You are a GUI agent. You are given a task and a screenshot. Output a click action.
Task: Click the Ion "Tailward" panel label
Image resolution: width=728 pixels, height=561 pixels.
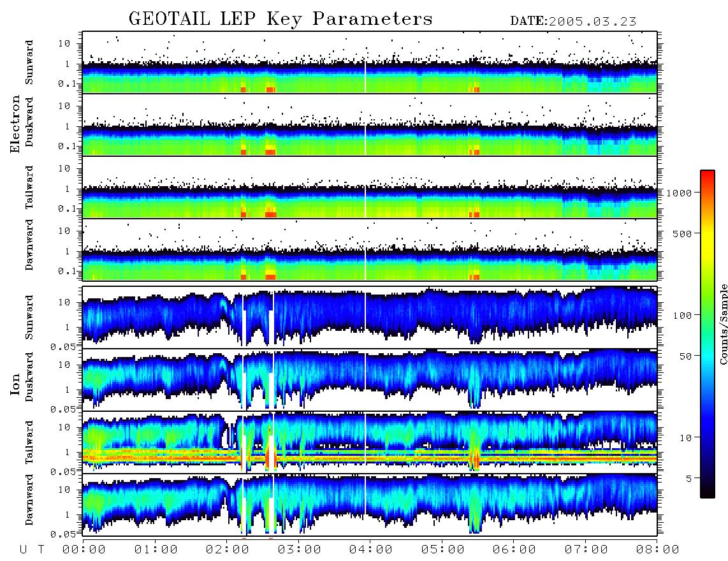coord(29,442)
